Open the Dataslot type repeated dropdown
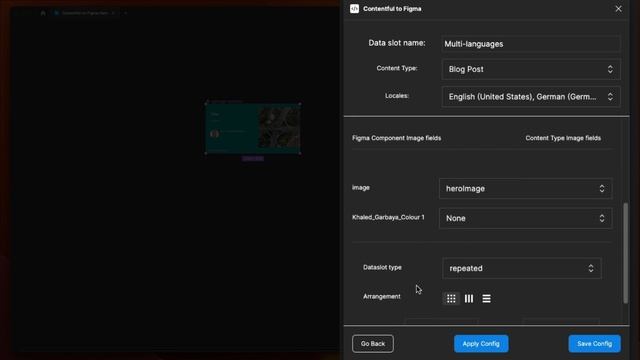The width and height of the screenshot is (640, 360). 522,268
